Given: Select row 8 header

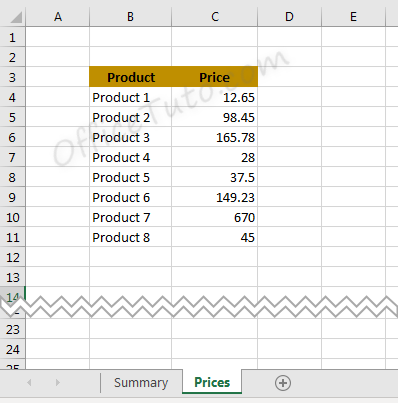Looking at the screenshot, I should (x=12, y=177).
